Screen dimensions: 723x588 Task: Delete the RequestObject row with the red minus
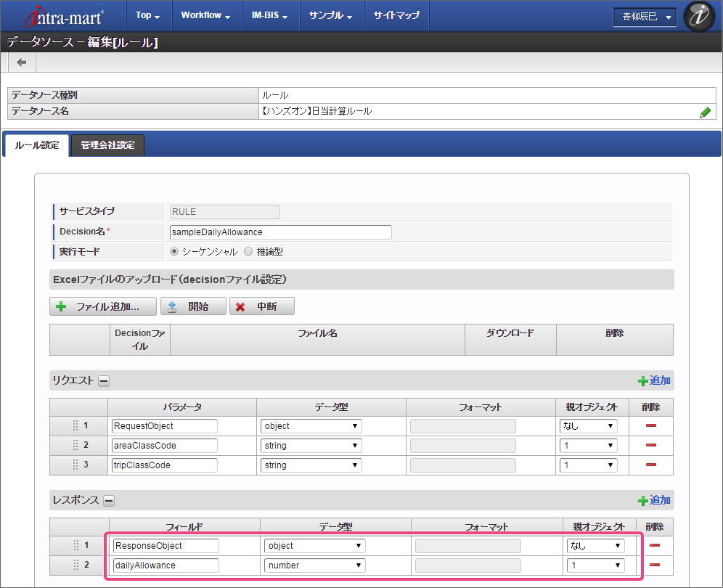650,426
